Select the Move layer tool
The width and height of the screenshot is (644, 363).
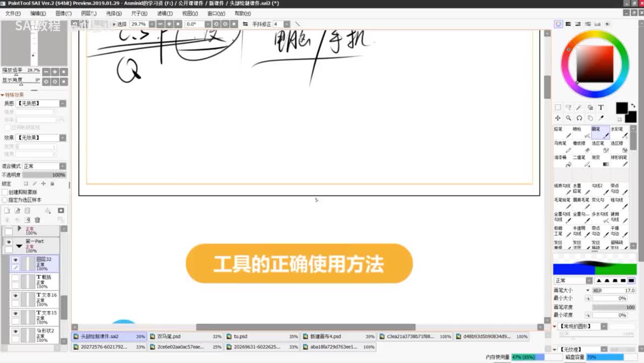558,118
